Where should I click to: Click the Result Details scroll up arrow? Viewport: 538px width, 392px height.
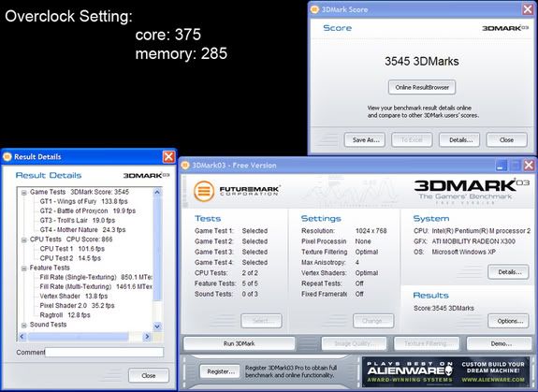tap(157, 192)
